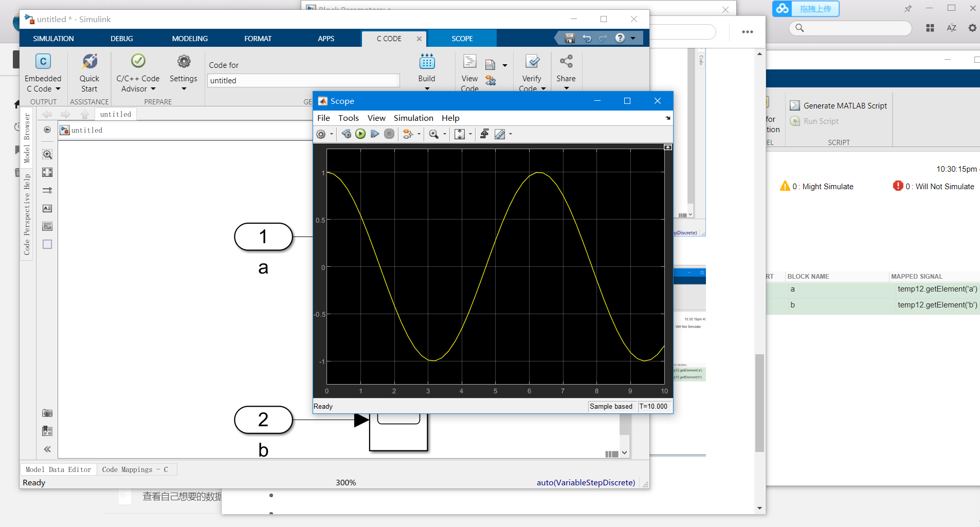This screenshot has height=527, width=980.
Task: Select the Annotation tool in the Simulink palette
Action: tap(47, 208)
